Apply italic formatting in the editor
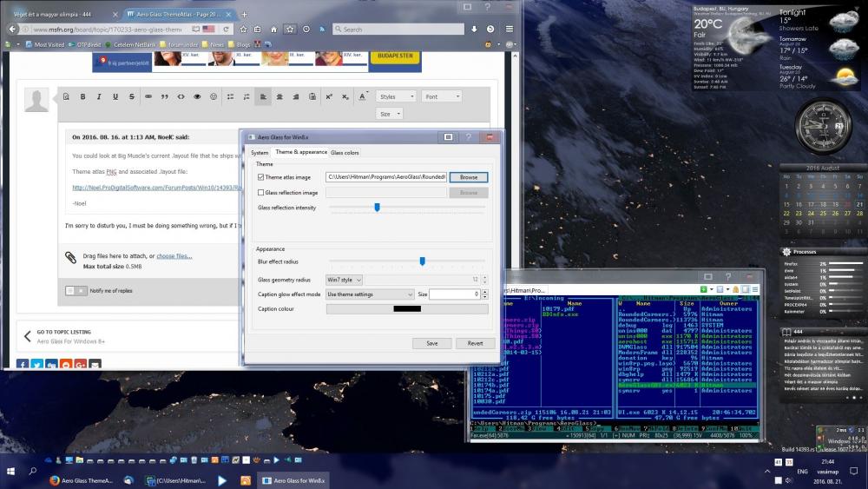Viewport: 868px width, 489px height. (99, 96)
